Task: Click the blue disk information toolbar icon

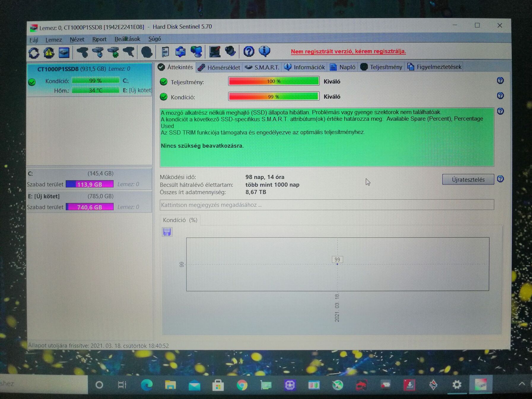Action: [64, 53]
